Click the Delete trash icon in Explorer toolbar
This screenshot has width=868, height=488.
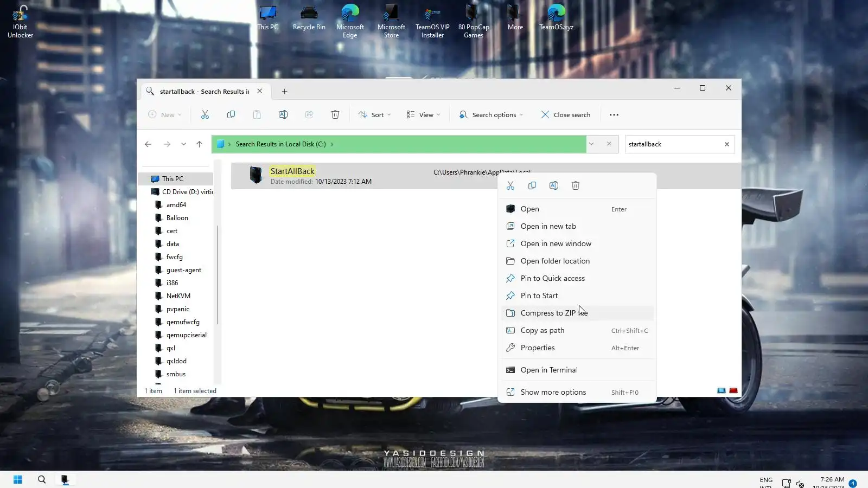click(x=335, y=114)
